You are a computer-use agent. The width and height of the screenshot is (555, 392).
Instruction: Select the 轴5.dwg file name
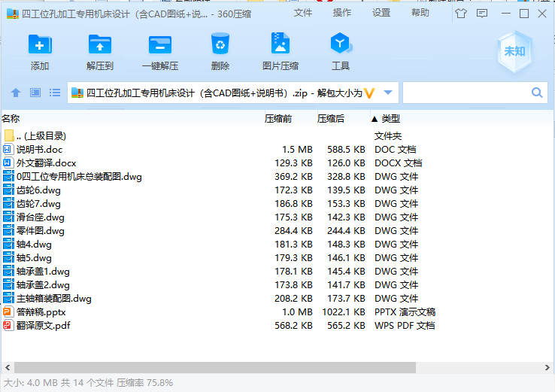[34, 258]
